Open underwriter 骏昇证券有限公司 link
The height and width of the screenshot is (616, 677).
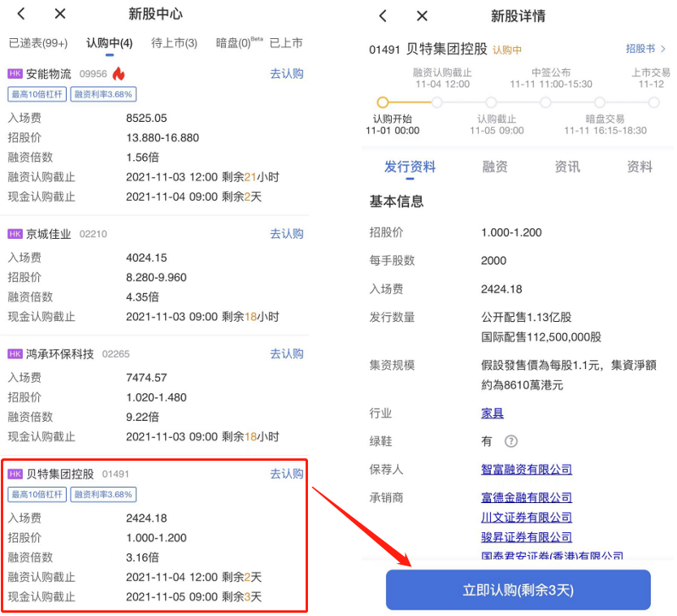[x=527, y=537]
